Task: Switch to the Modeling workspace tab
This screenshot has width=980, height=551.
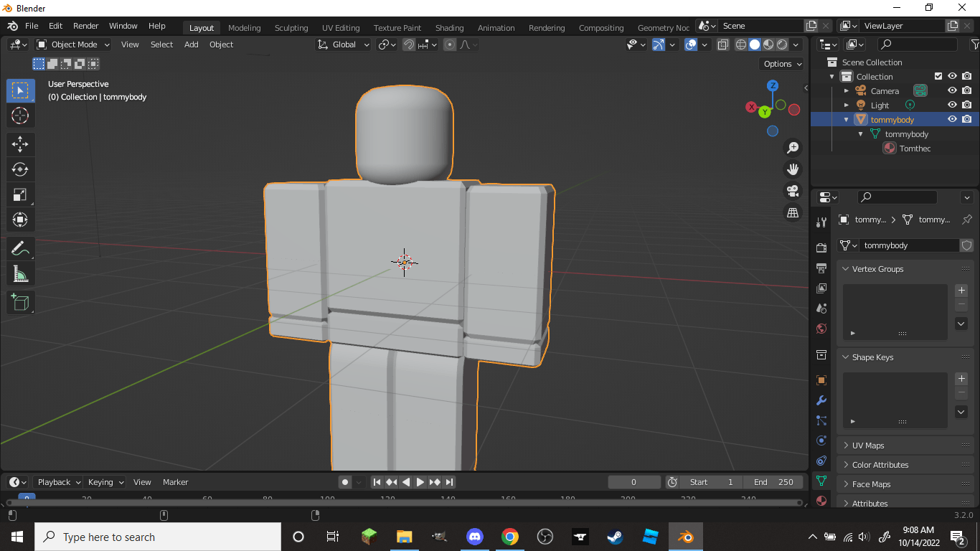Action: 244,28
